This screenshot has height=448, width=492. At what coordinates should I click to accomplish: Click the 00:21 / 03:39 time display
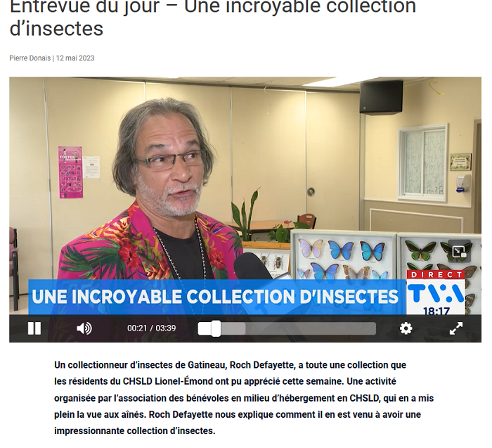151,328
